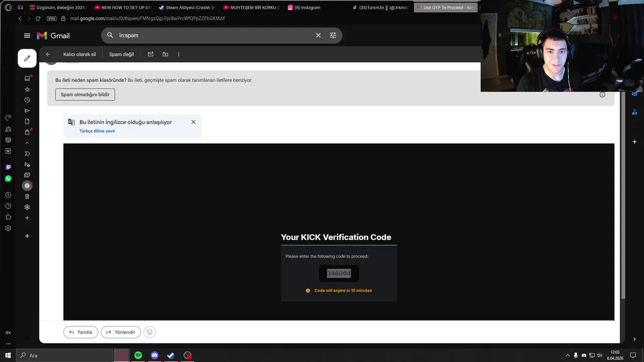This screenshot has height=362, width=644.
Task: Click Kalıcı olarak sil button
Action: 79,54
